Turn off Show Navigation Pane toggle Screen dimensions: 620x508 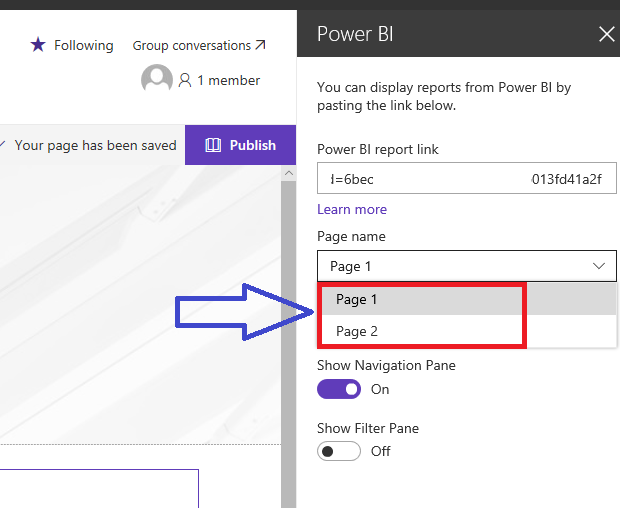coord(339,389)
